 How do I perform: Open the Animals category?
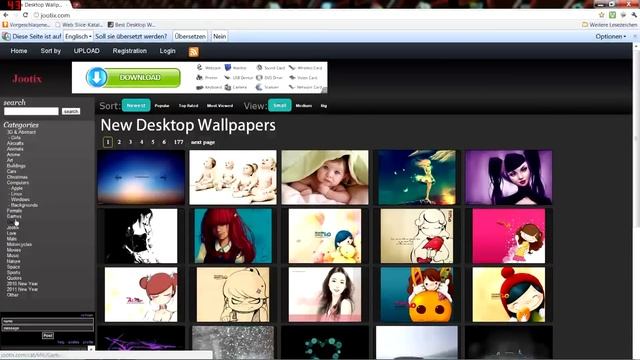pyautogui.click(x=15, y=149)
